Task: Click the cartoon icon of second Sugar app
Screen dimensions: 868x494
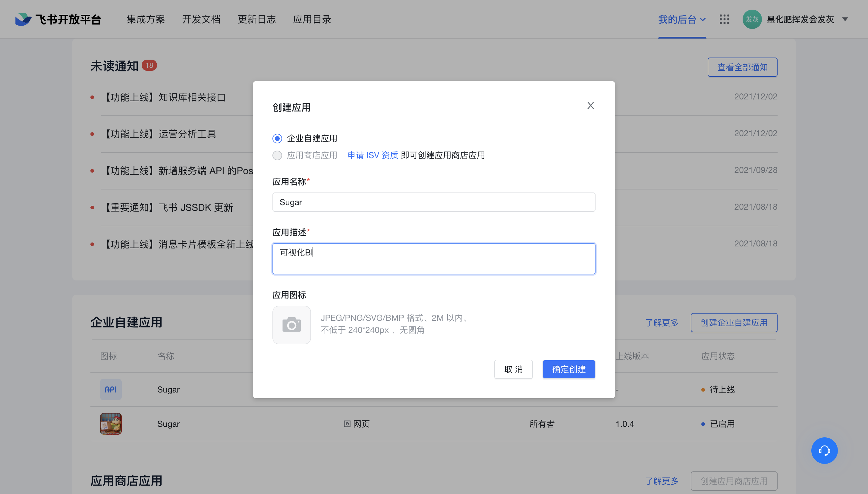Action: 111,424
